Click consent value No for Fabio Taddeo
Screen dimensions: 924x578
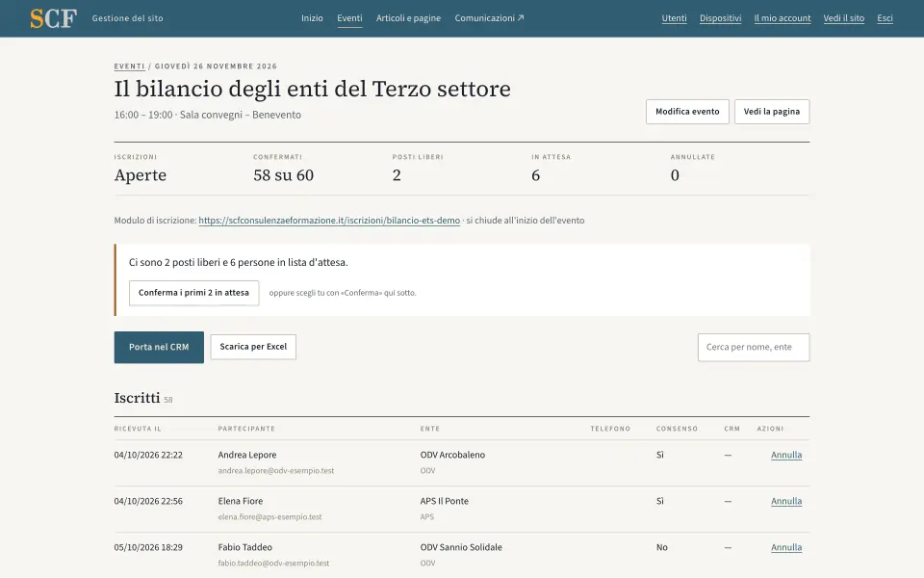(662, 547)
